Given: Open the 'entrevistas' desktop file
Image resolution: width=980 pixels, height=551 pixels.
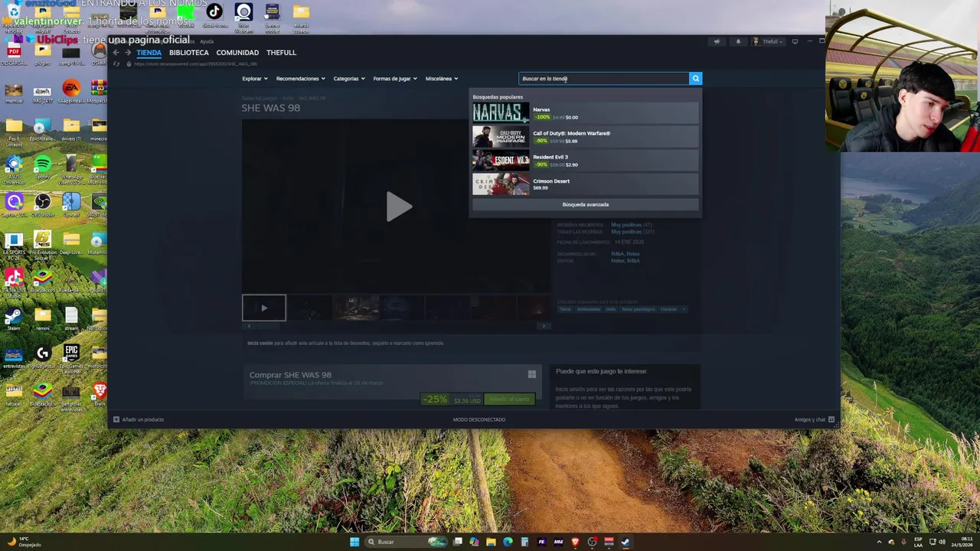Looking at the screenshot, I should pyautogui.click(x=14, y=357).
